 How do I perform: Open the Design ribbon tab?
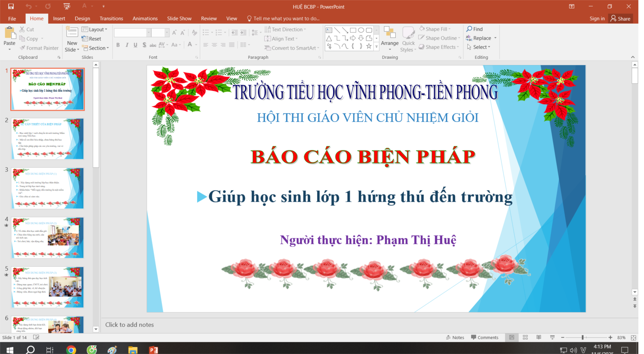point(82,18)
